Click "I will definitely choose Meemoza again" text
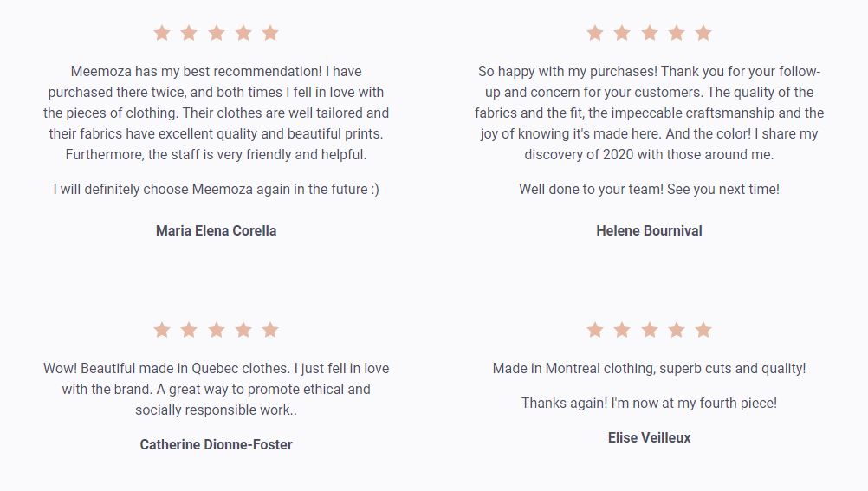The height and width of the screenshot is (491, 868). pos(217,189)
